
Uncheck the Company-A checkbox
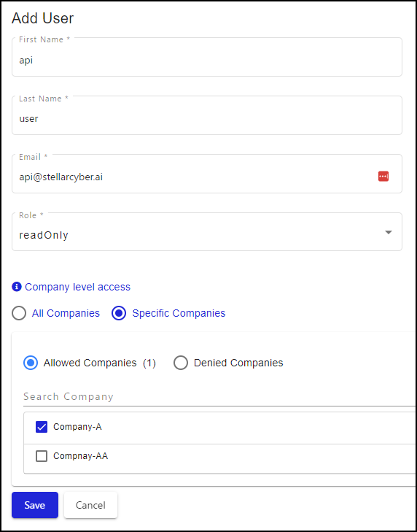[42, 427]
